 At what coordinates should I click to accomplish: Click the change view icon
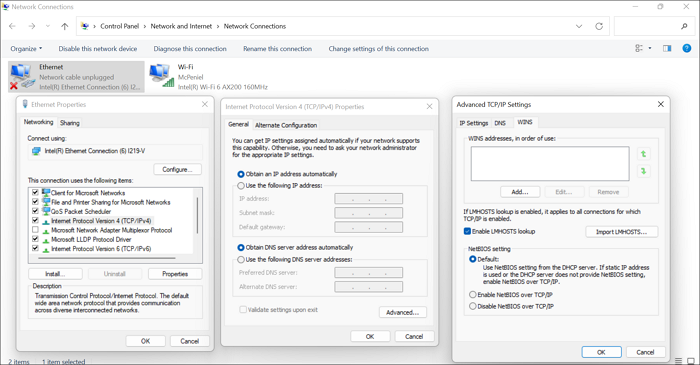click(639, 48)
